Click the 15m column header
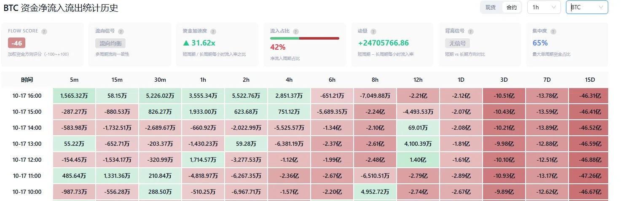This screenshot has height=201, width=644. click(x=117, y=80)
